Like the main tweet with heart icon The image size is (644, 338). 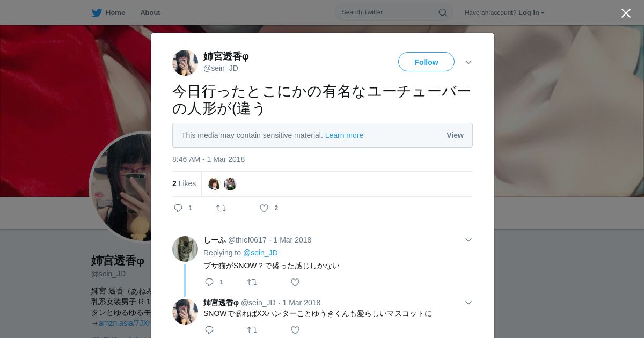click(x=264, y=208)
